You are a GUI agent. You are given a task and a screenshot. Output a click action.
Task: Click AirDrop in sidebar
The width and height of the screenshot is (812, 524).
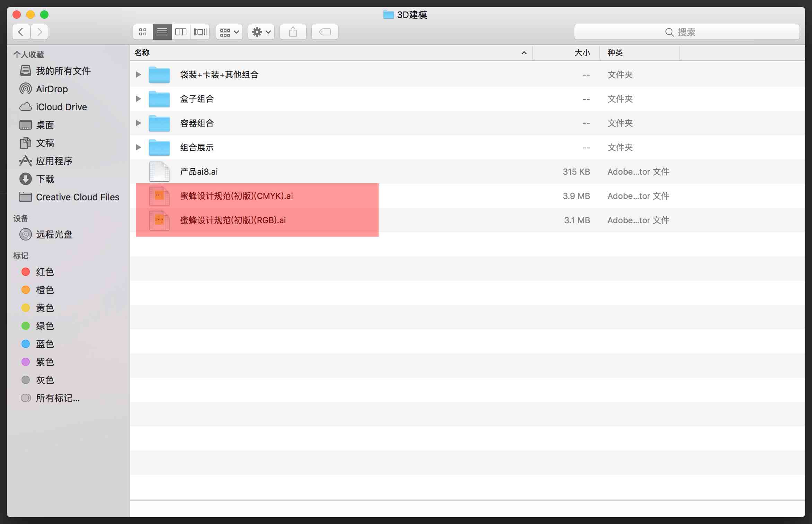[x=52, y=89]
